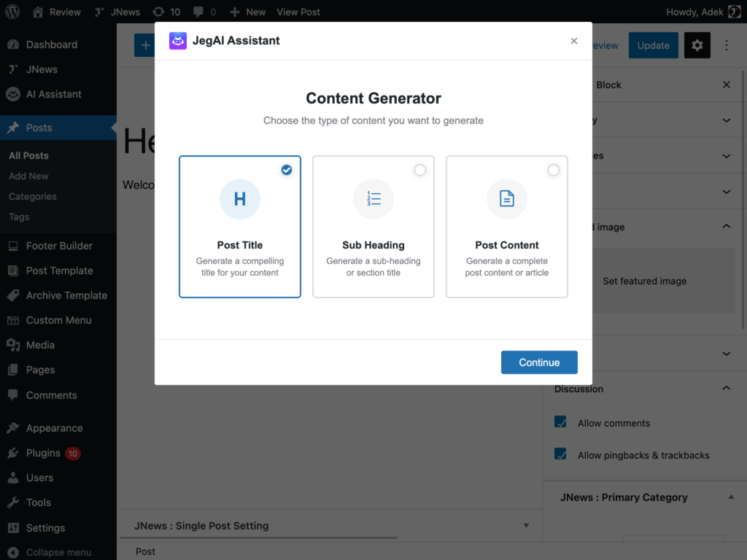Collapse the Discussion panel
The width and height of the screenshot is (747, 560).
pyautogui.click(x=726, y=388)
